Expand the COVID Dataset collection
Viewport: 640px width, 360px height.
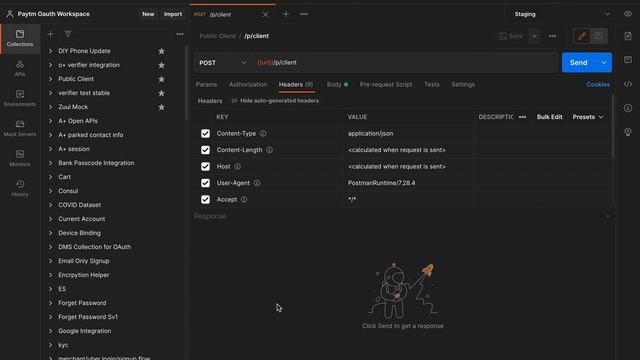point(51,205)
